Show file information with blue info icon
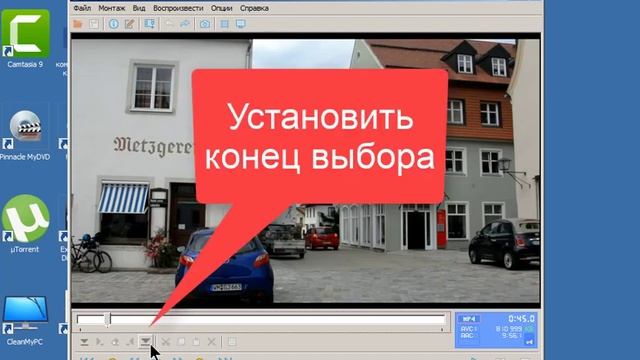 (x=113, y=24)
